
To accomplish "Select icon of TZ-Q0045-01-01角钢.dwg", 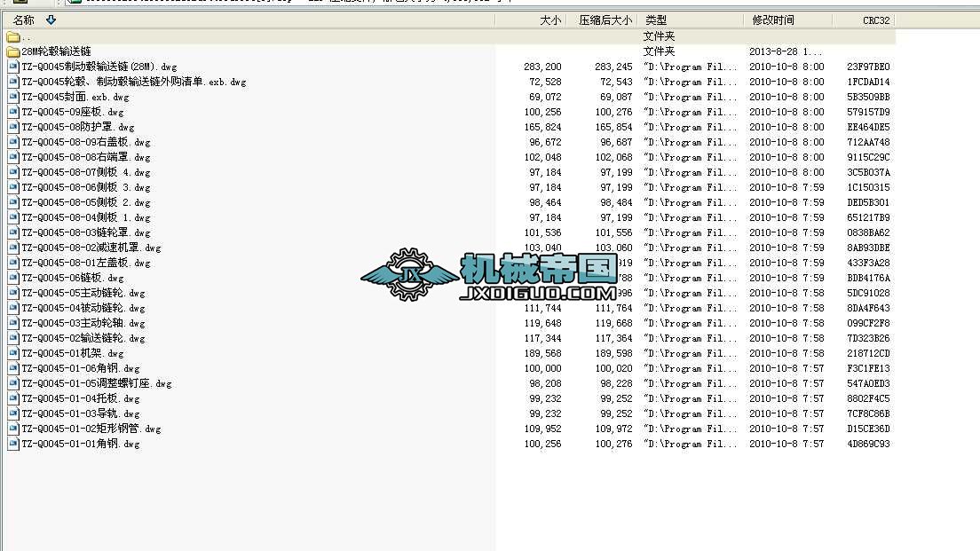I will pyautogui.click(x=13, y=444).
